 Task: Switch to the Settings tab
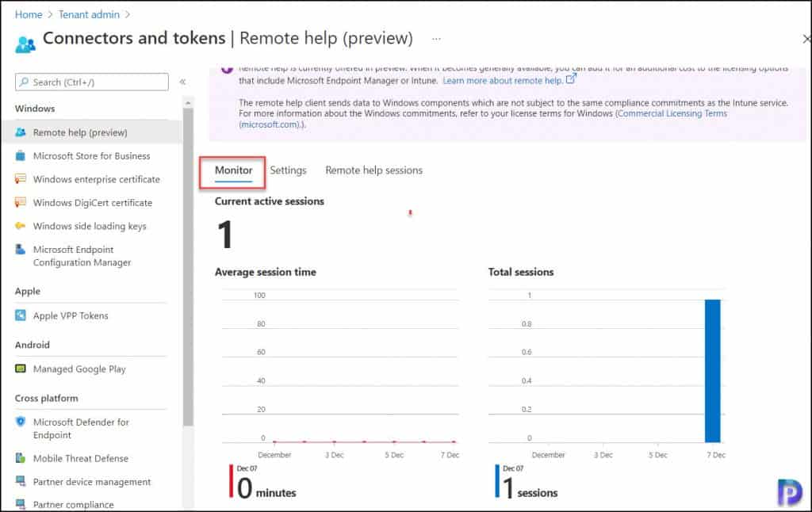coord(288,170)
